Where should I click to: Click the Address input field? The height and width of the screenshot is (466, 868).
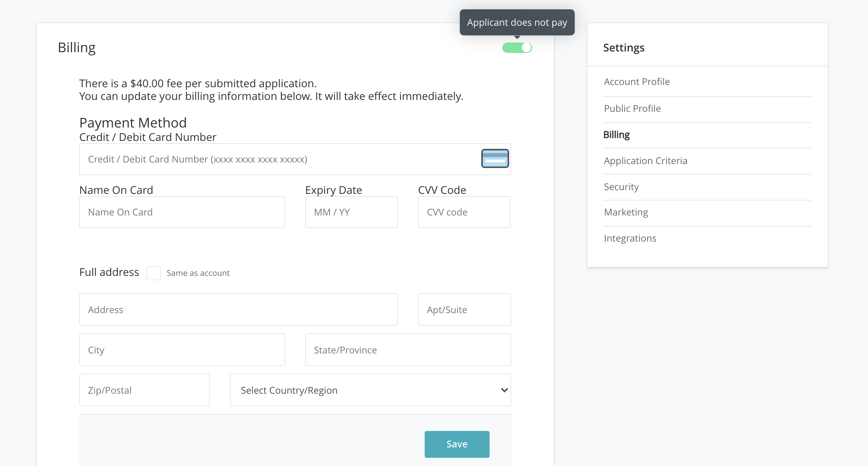coord(238,309)
